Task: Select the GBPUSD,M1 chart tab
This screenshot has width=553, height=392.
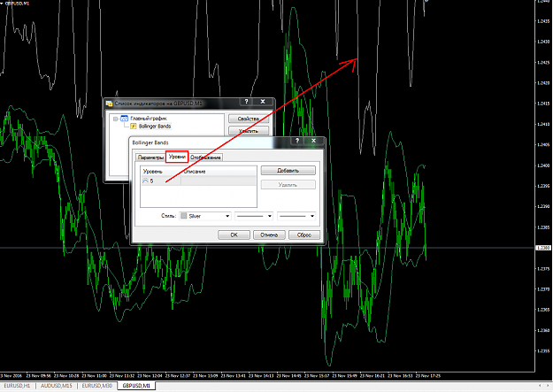Action: click(x=136, y=386)
